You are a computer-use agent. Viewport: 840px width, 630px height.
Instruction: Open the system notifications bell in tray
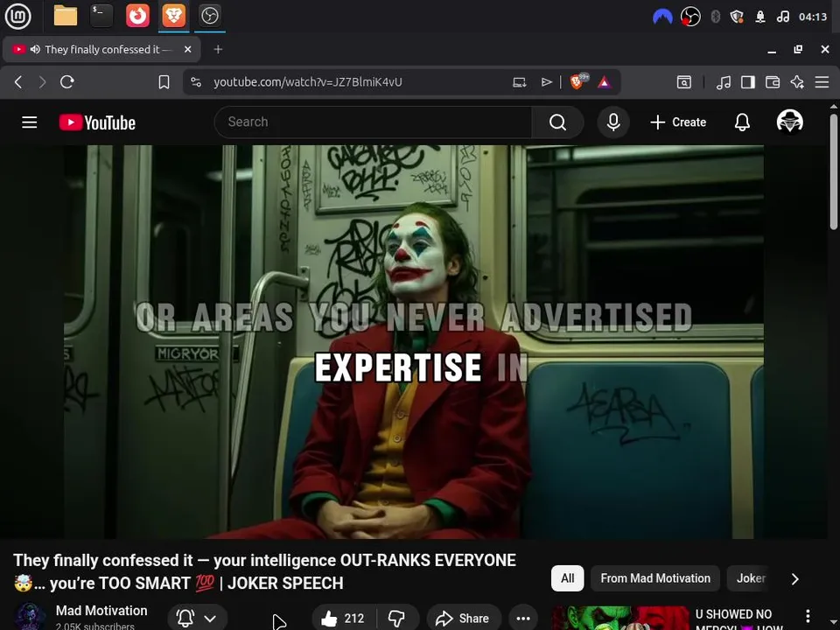tap(760, 17)
